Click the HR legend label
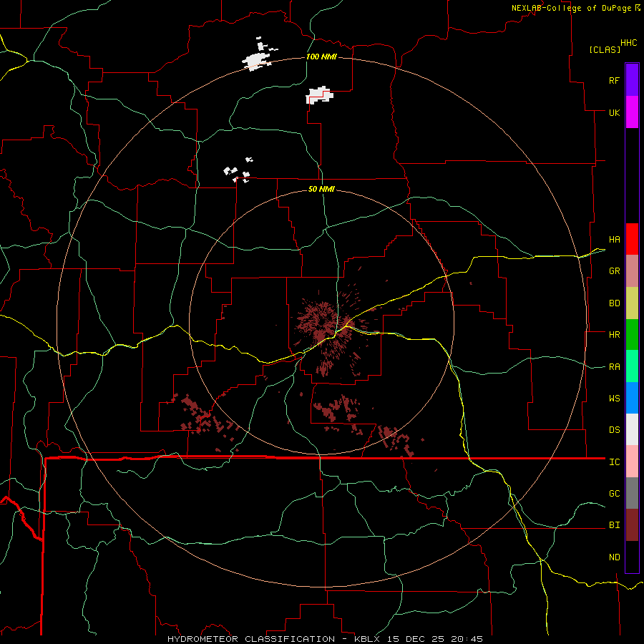The height and width of the screenshot is (644, 644). pyautogui.click(x=615, y=335)
